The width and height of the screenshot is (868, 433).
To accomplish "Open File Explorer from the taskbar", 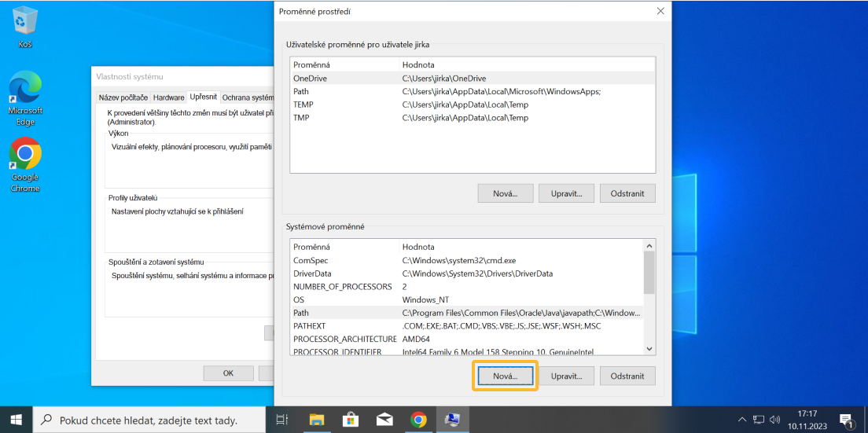I will (316, 420).
